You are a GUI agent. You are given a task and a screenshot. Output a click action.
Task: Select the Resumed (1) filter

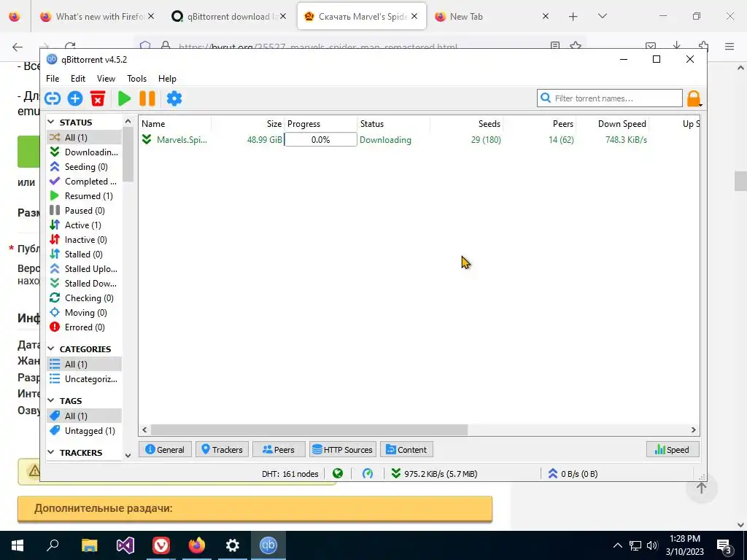(x=85, y=195)
